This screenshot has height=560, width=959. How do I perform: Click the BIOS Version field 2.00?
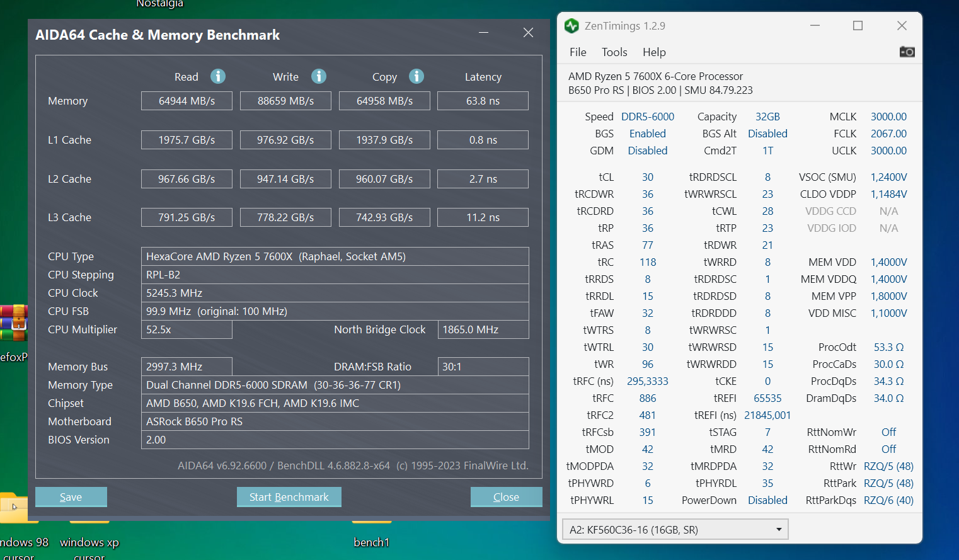335,440
